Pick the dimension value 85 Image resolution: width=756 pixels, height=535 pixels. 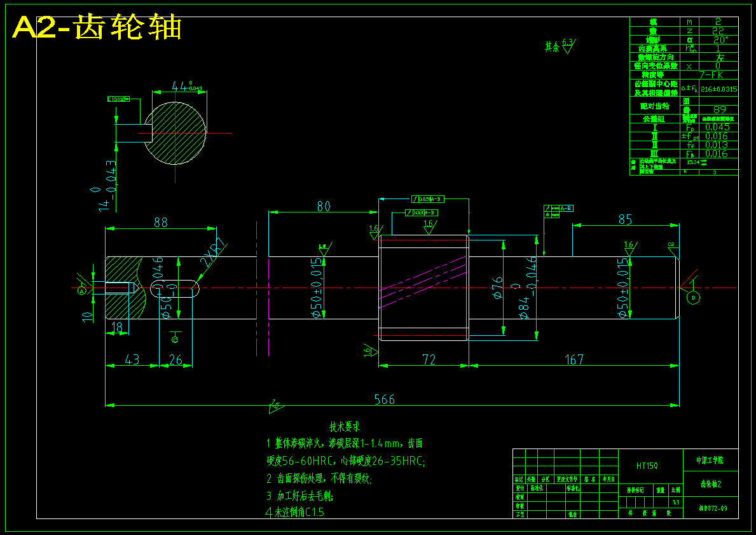(x=625, y=219)
